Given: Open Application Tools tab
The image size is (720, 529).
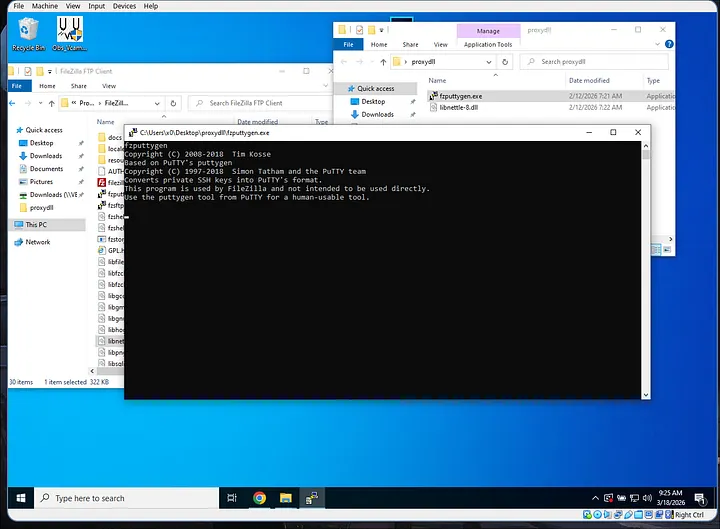Looking at the screenshot, I should (488, 45).
